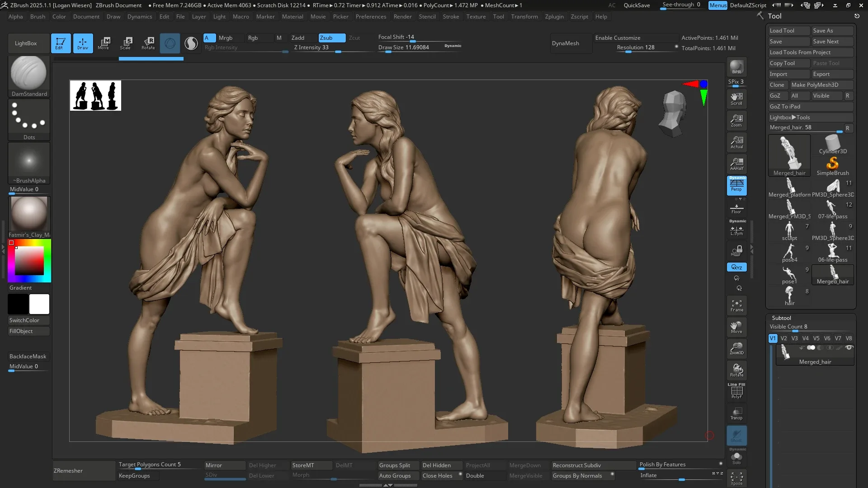Open the Transform menu

[x=524, y=17]
